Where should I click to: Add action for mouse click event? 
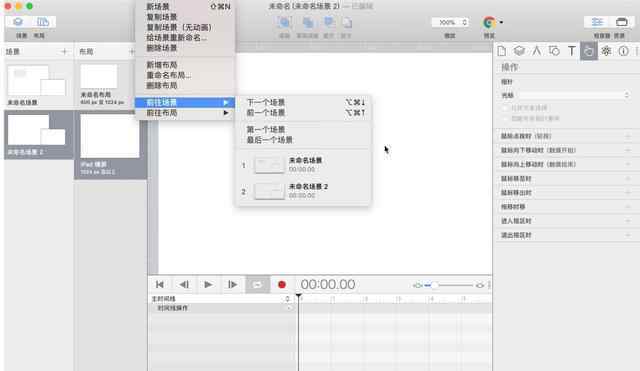pos(628,136)
